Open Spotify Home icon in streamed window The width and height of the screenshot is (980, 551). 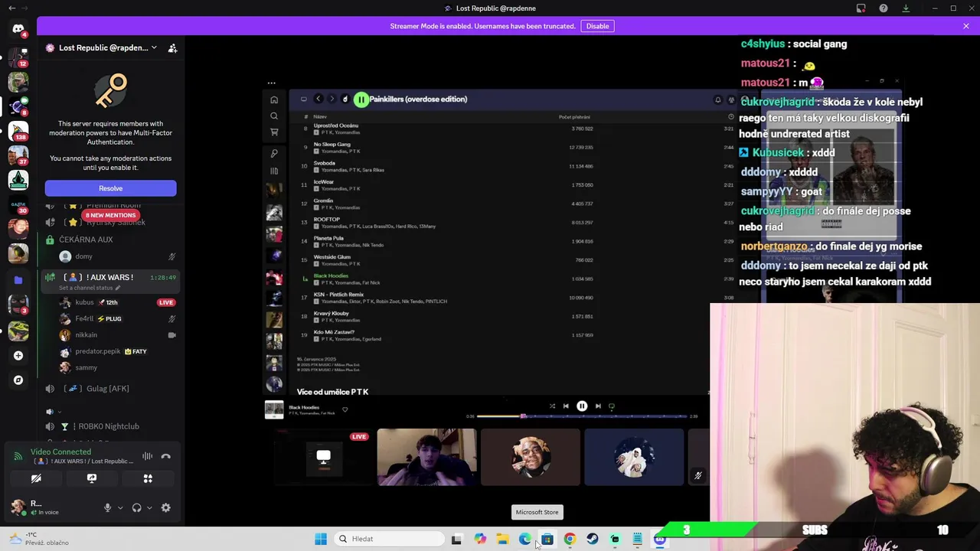tap(274, 99)
